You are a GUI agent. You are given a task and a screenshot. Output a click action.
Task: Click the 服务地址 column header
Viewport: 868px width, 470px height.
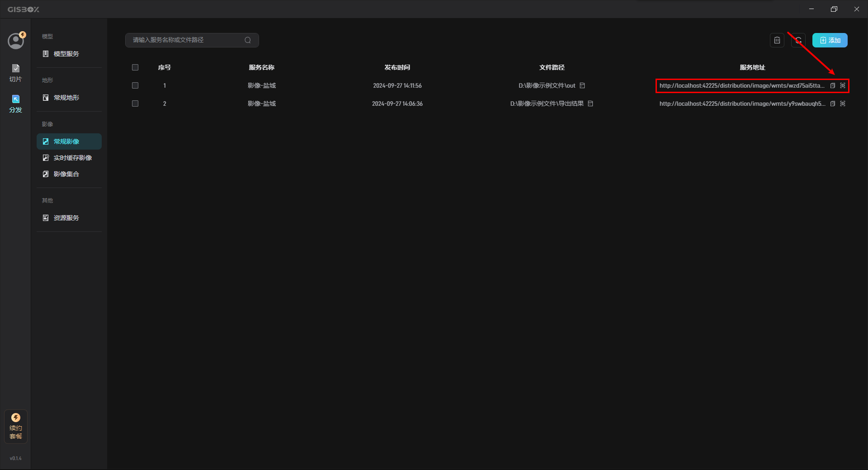752,67
